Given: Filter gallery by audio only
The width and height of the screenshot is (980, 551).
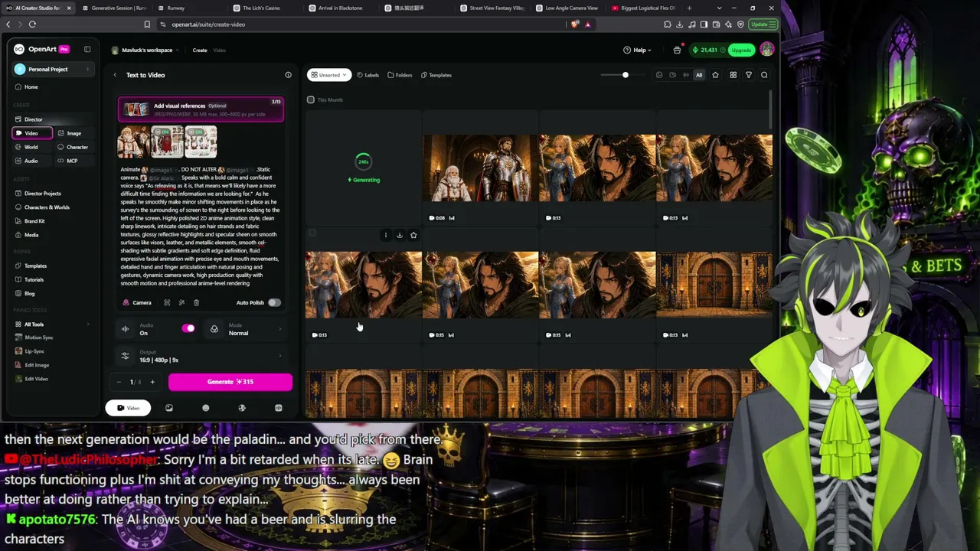Looking at the screenshot, I should point(685,75).
